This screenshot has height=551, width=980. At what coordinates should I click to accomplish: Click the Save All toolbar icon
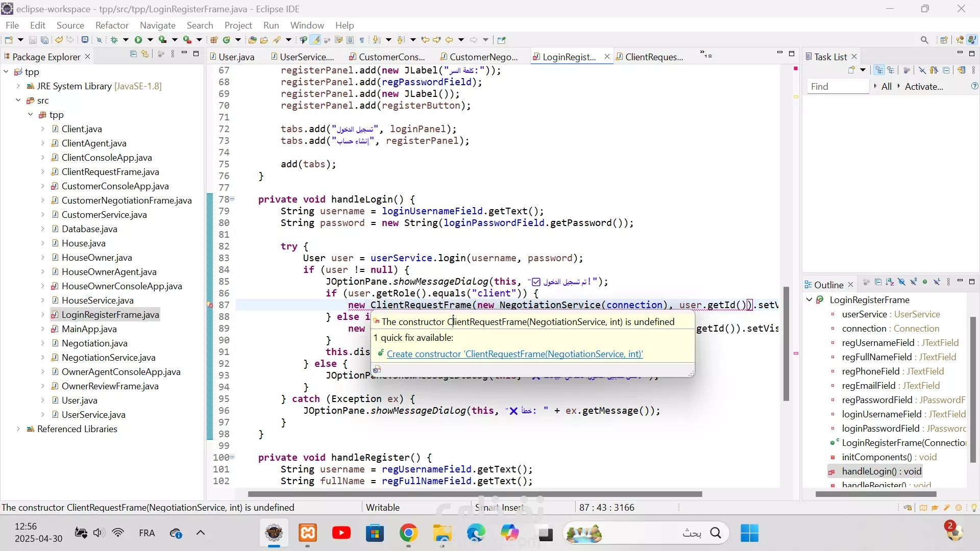pyautogui.click(x=44, y=40)
